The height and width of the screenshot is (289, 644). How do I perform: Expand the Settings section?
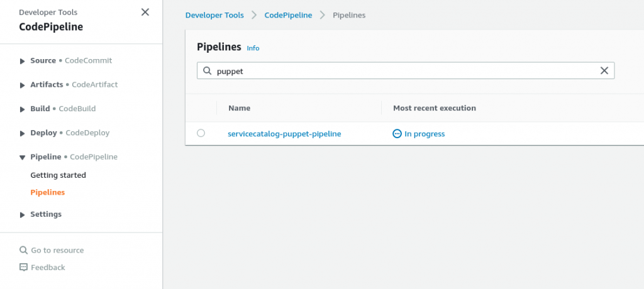(x=22, y=215)
